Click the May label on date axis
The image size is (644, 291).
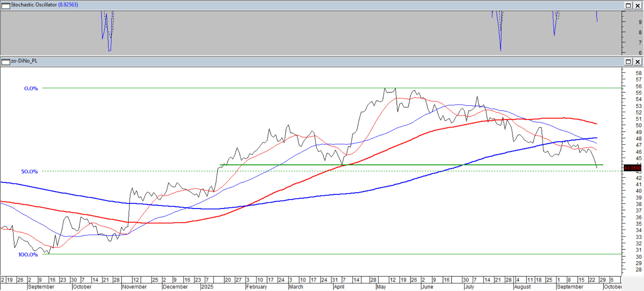click(381, 287)
